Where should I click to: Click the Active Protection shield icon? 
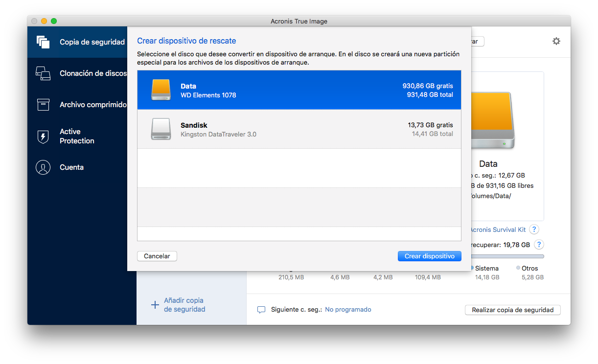(43, 136)
